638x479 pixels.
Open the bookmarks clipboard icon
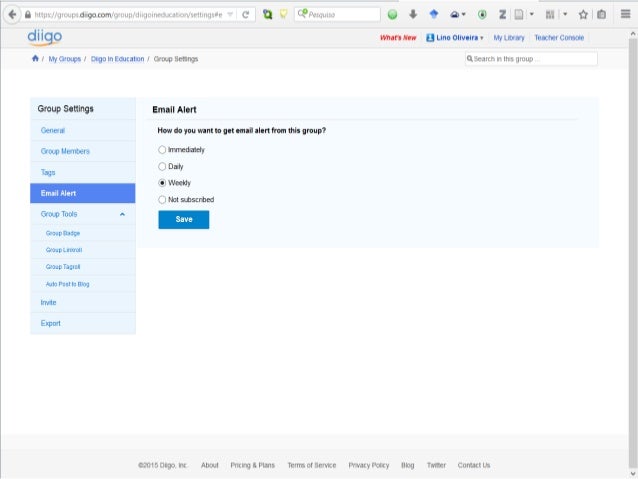point(601,15)
